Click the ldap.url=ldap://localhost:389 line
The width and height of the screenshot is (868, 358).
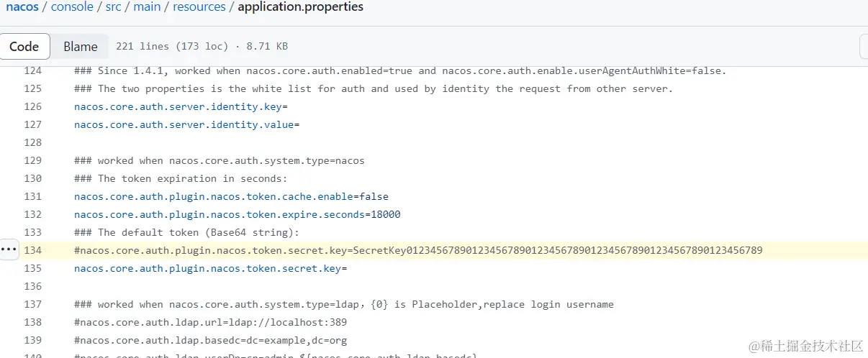click(x=211, y=323)
